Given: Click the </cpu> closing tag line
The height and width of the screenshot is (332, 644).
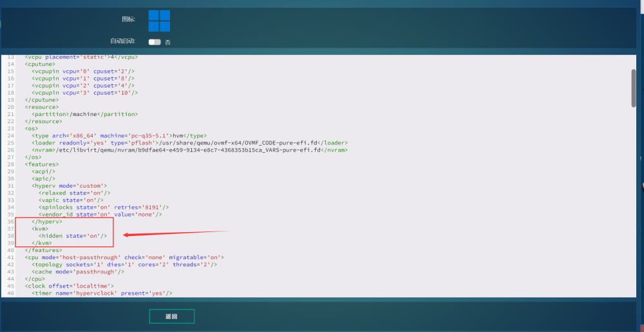Looking at the screenshot, I should (35, 278).
